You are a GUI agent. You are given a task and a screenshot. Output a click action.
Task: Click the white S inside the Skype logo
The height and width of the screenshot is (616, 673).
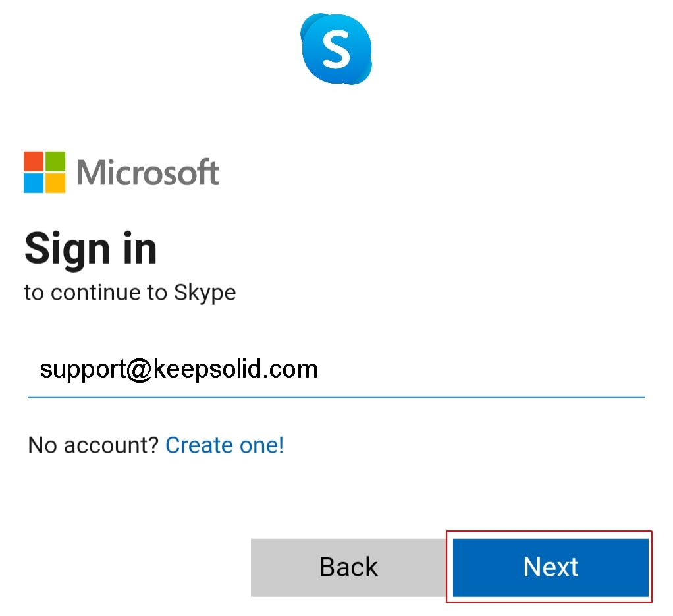click(336, 50)
